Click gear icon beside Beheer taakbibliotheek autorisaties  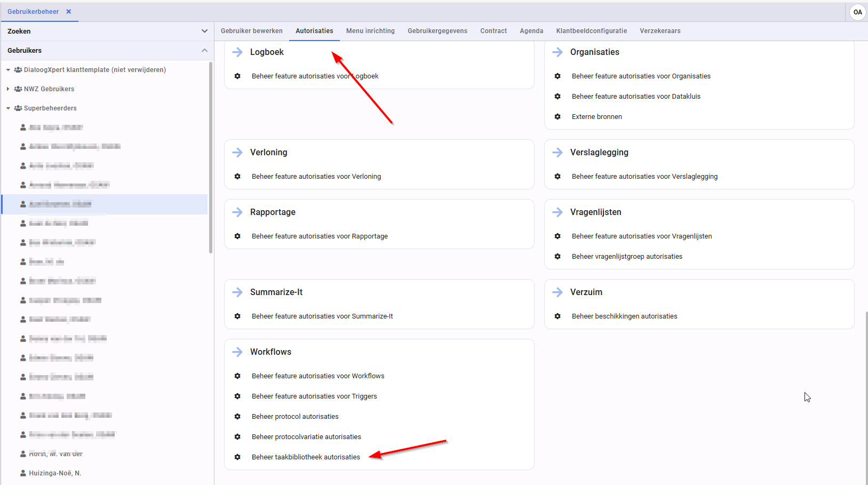tap(237, 457)
